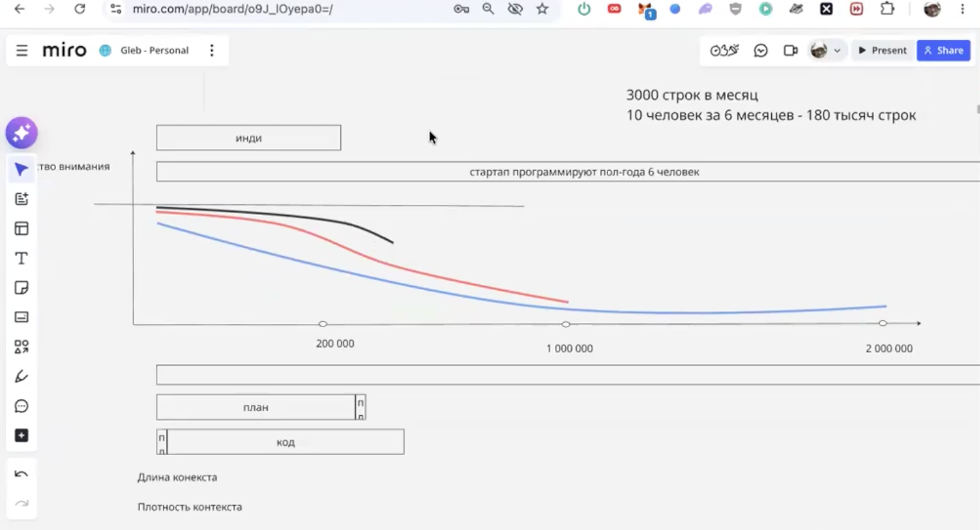This screenshot has height=530, width=980.
Task: Click the crossed-eye tracking protection icon
Action: pos(515,9)
